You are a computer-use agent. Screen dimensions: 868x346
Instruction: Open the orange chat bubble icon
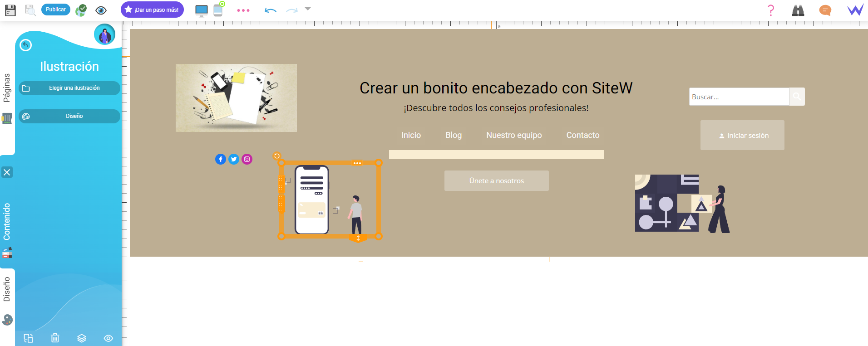point(825,10)
